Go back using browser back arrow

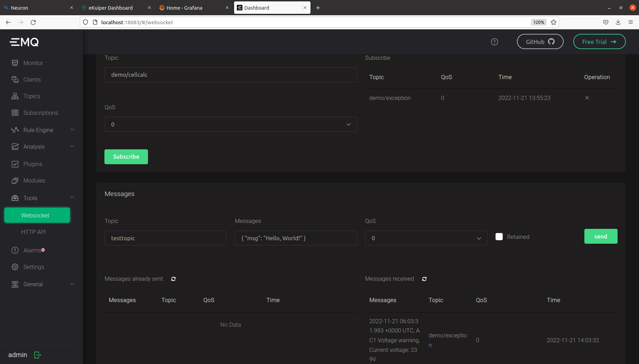click(8, 22)
